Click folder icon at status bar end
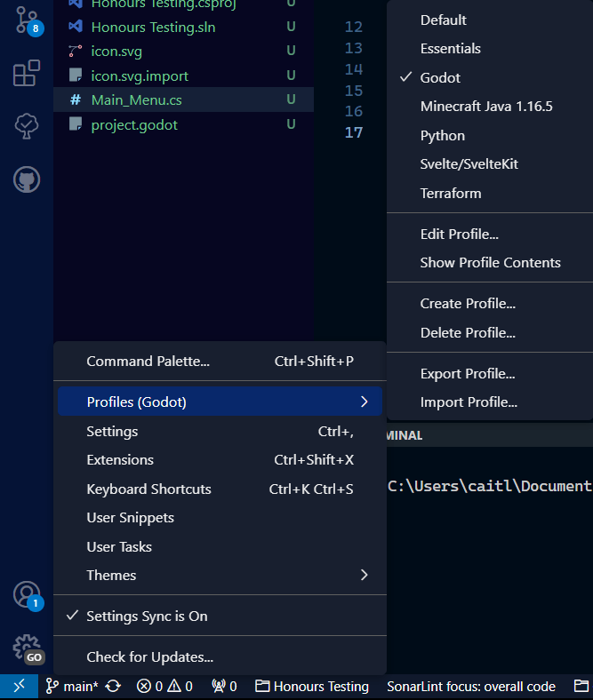The width and height of the screenshot is (593, 700). pyautogui.click(x=581, y=686)
